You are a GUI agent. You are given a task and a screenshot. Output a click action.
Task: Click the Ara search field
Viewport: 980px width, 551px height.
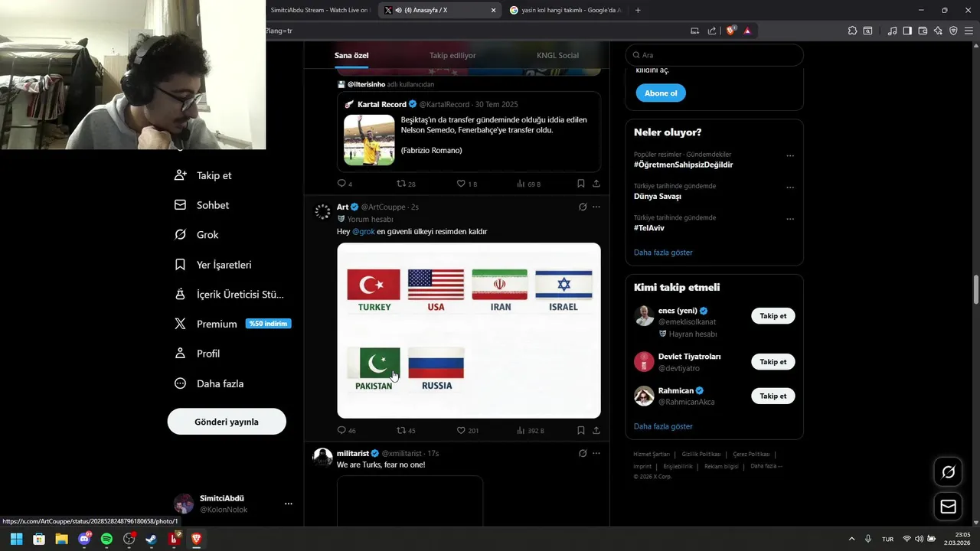(x=714, y=55)
